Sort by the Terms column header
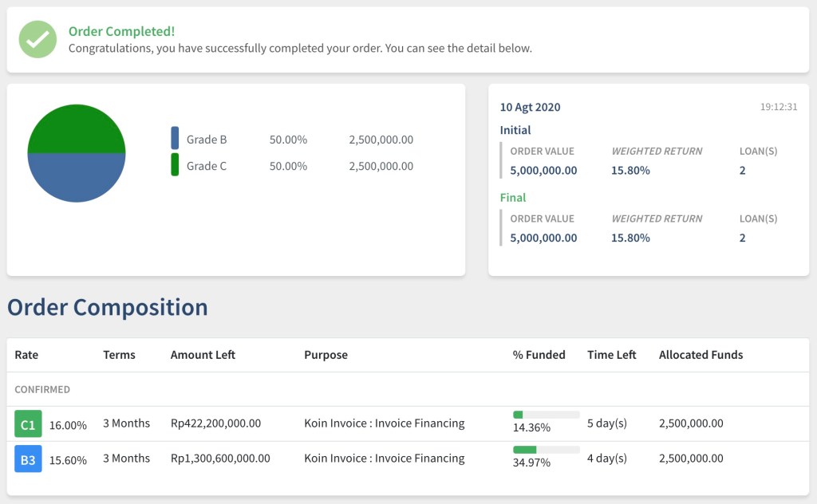Image resolution: width=817 pixels, height=504 pixels. pos(119,355)
